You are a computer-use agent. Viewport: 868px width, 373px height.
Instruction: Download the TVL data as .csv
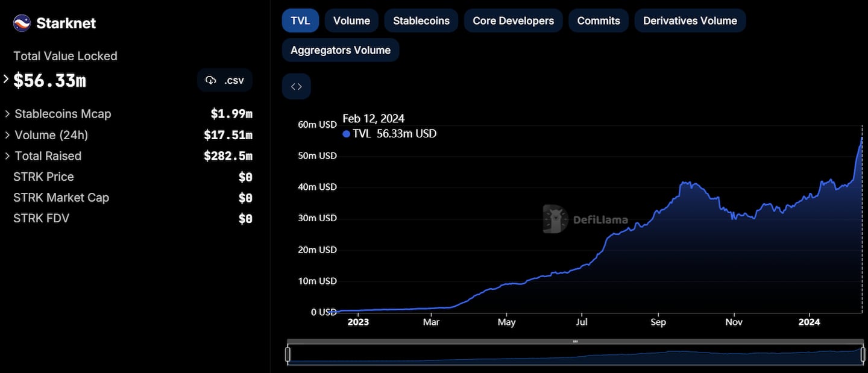click(225, 80)
